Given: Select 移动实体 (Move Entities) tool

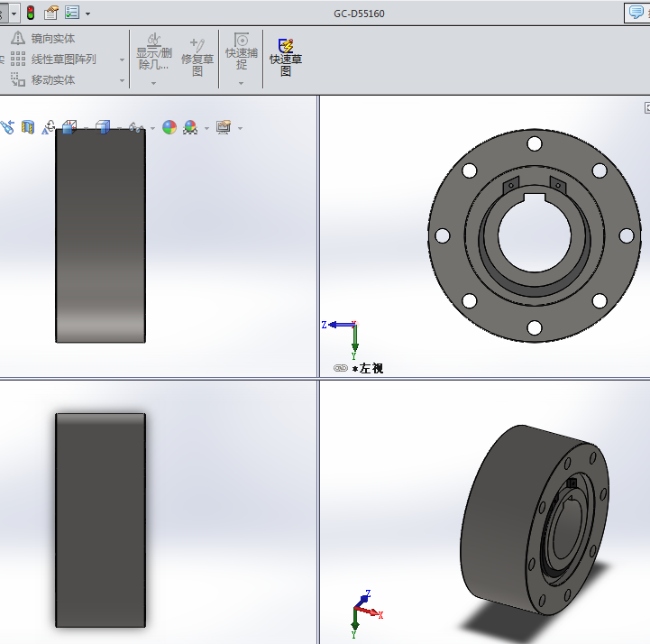Looking at the screenshot, I should [x=43, y=79].
